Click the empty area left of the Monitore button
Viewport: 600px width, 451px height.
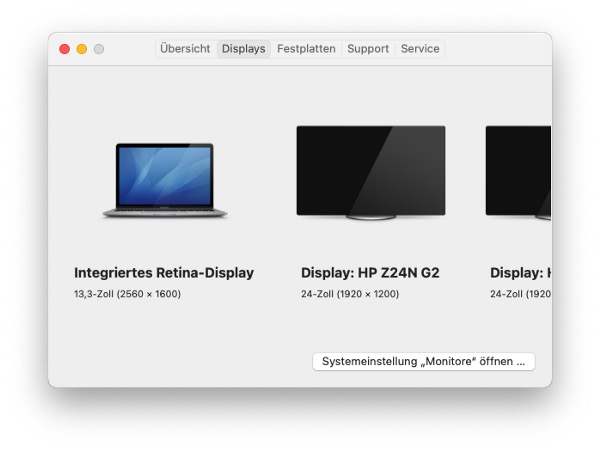coord(180,362)
